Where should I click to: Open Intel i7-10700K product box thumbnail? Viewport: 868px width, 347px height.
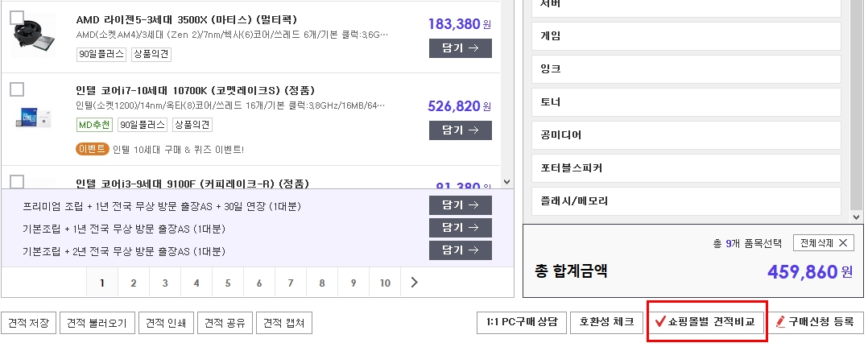(34, 118)
